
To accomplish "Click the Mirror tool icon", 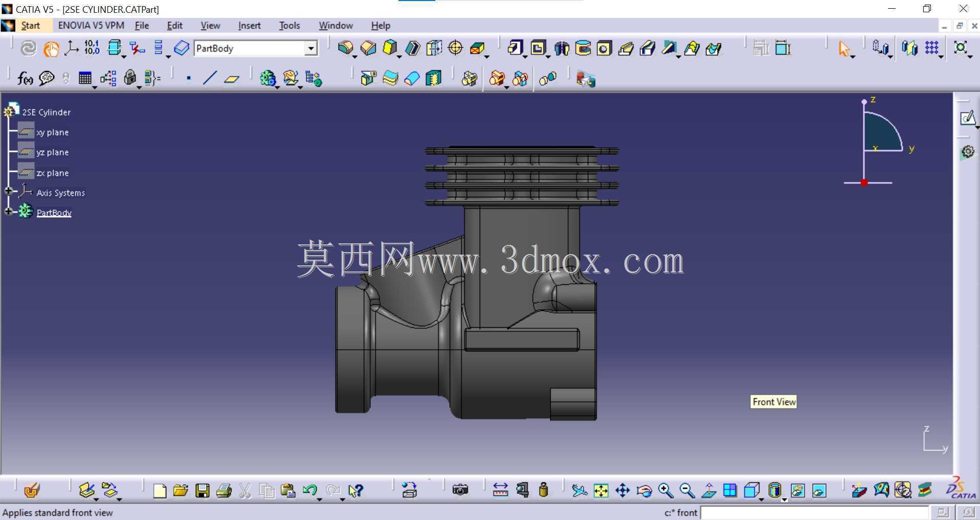I will pyautogui.click(x=909, y=48).
